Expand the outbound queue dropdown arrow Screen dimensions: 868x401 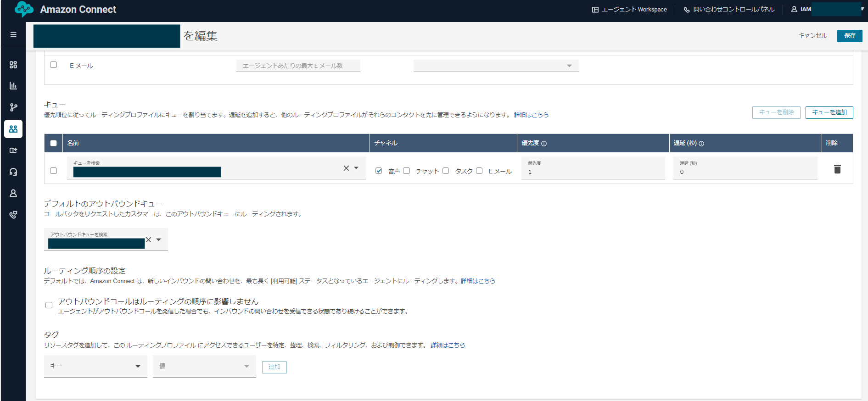click(x=159, y=239)
